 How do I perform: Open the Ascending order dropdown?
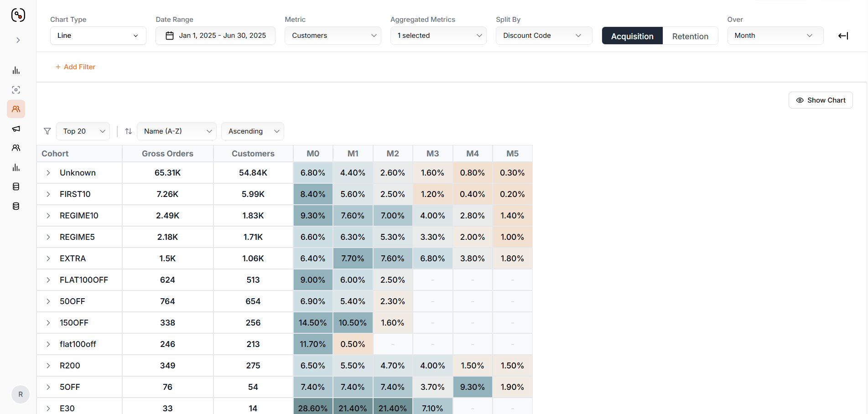(252, 131)
